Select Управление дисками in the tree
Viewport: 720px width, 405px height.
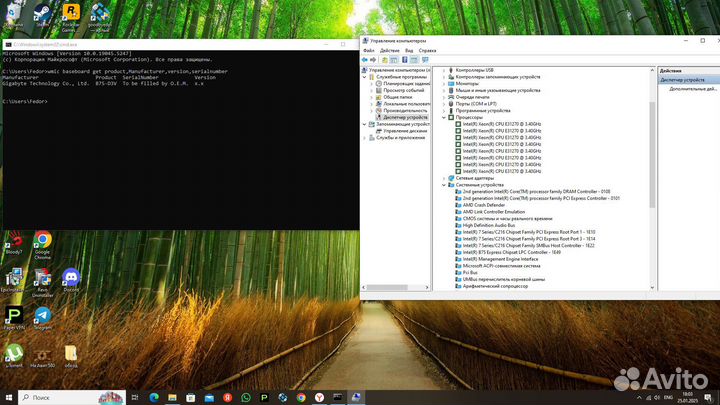point(405,131)
